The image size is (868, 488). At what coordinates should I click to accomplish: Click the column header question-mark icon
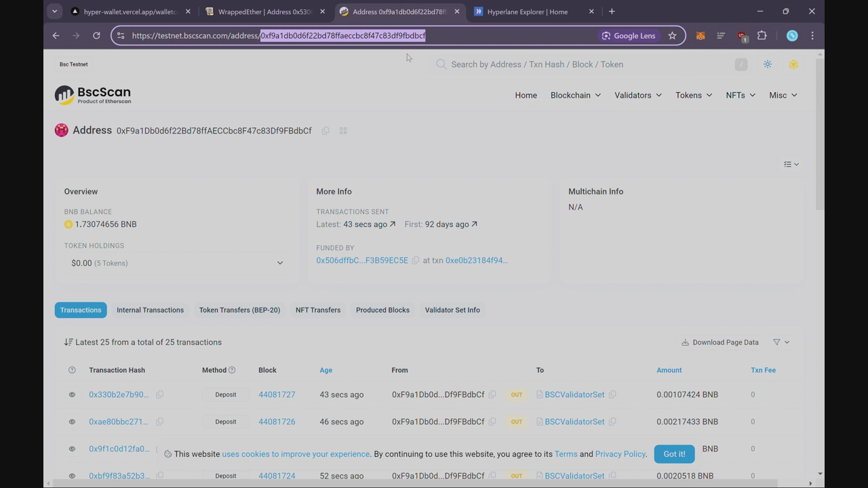coord(72,370)
